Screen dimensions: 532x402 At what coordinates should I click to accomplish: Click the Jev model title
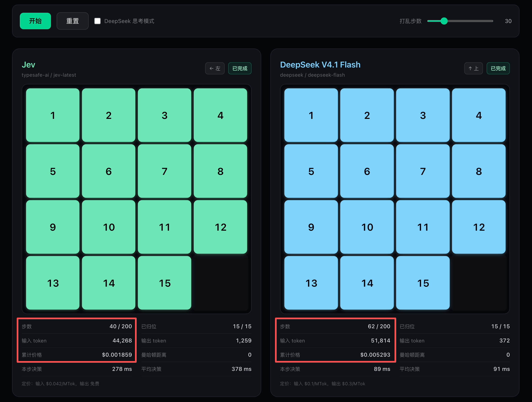click(x=28, y=65)
